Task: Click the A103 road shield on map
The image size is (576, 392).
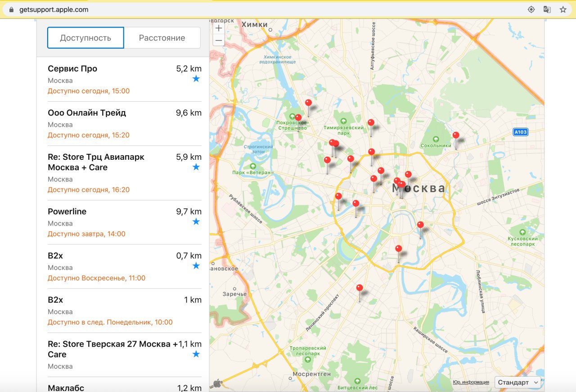Action: pos(521,132)
